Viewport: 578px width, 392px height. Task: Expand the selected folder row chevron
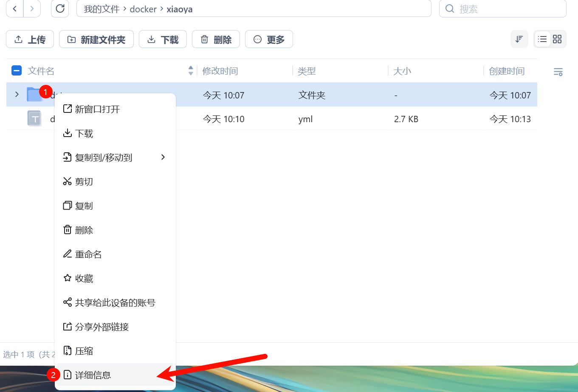17,95
